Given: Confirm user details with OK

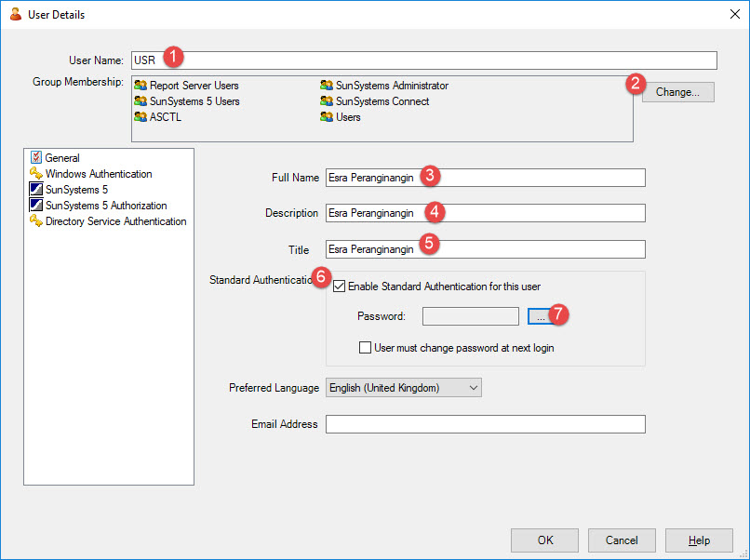Looking at the screenshot, I should 544,540.
